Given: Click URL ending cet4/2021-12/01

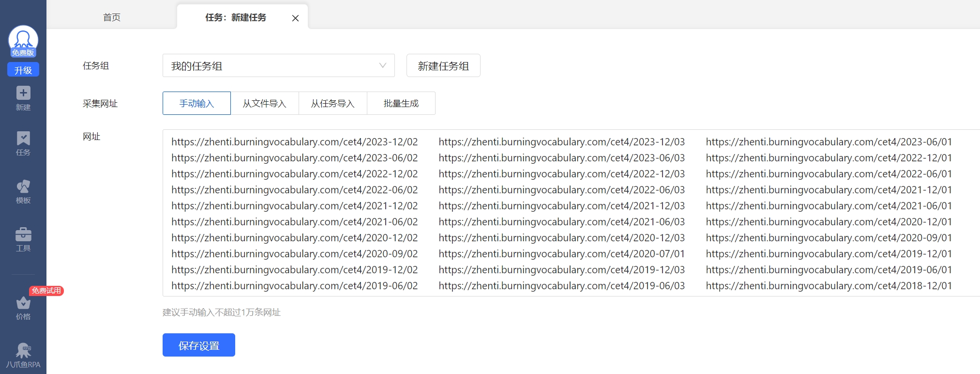Looking at the screenshot, I should click(x=829, y=190).
